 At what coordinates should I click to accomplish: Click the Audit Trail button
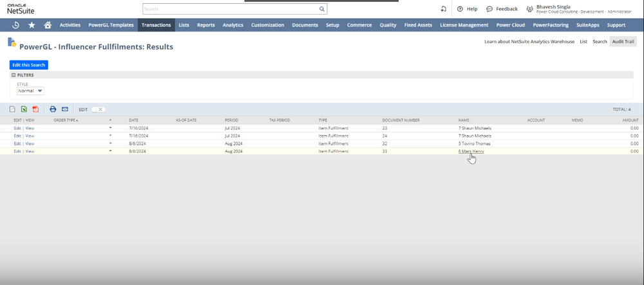[623, 41]
